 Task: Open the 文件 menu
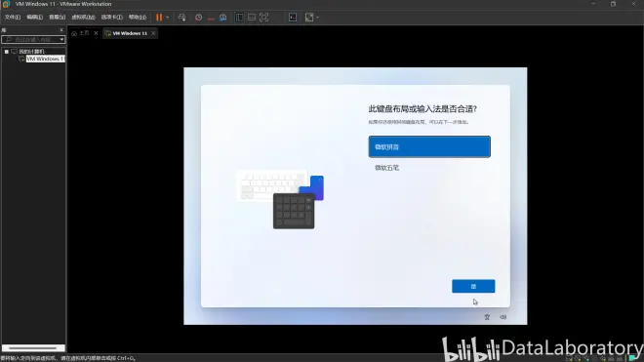click(13, 18)
